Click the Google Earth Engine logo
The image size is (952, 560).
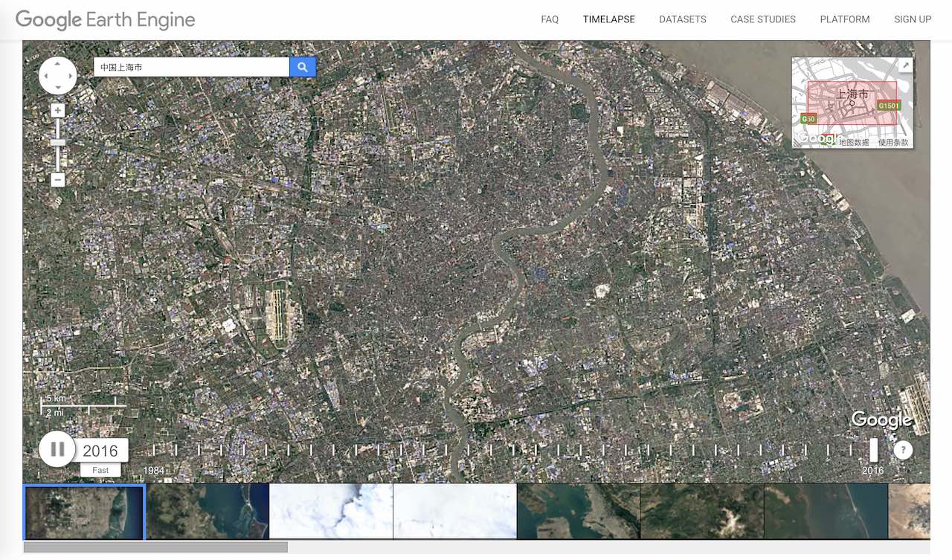pos(105,19)
